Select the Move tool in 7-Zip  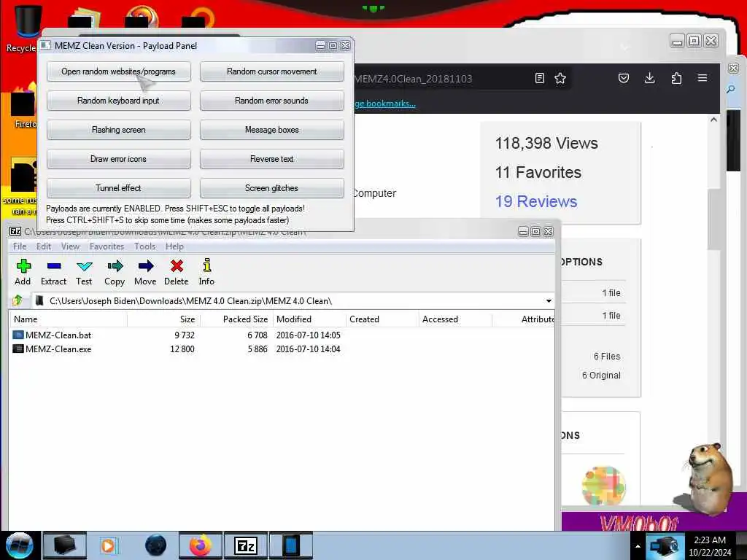(x=146, y=266)
